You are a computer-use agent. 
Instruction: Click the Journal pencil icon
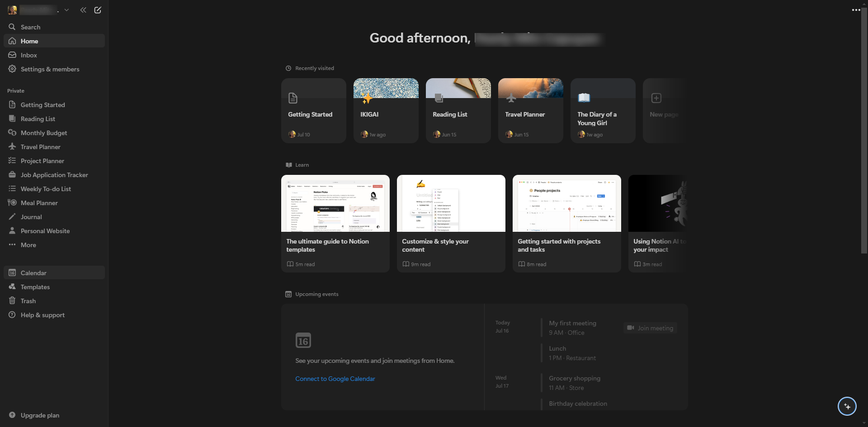pos(12,217)
